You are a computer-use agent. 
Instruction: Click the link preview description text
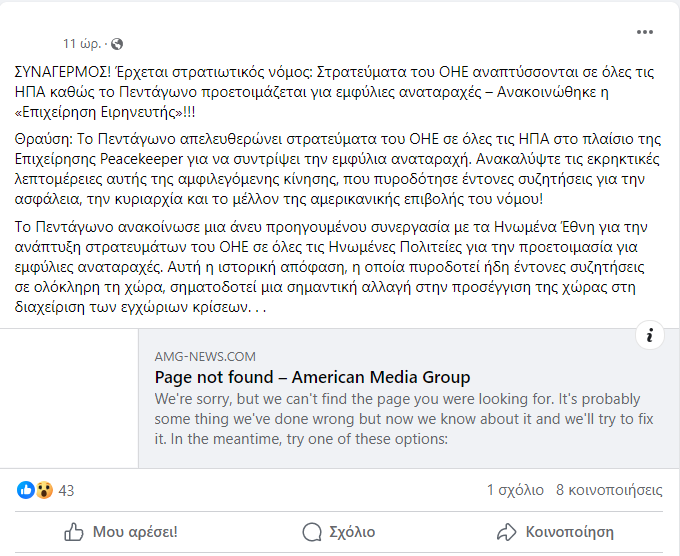tap(404, 419)
